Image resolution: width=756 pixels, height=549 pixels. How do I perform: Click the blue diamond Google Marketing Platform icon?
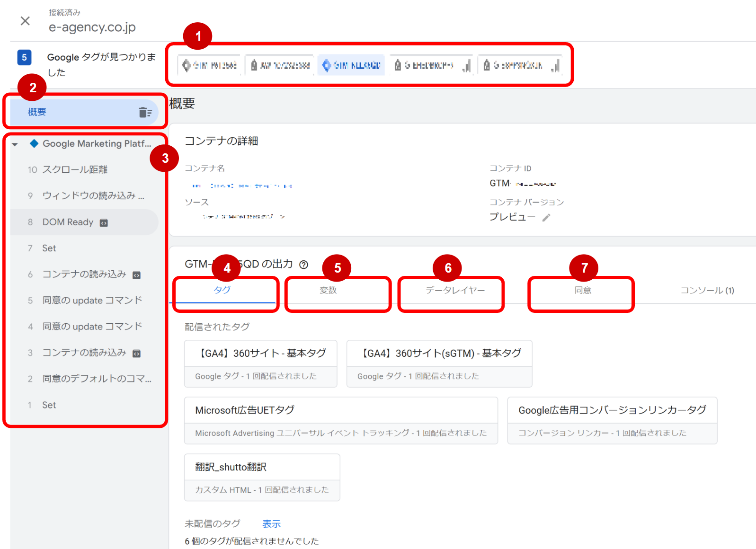pyautogui.click(x=34, y=143)
